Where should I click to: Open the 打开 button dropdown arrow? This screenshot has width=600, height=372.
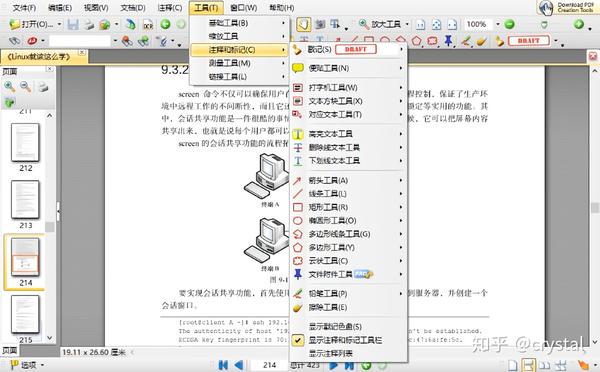click(x=60, y=24)
